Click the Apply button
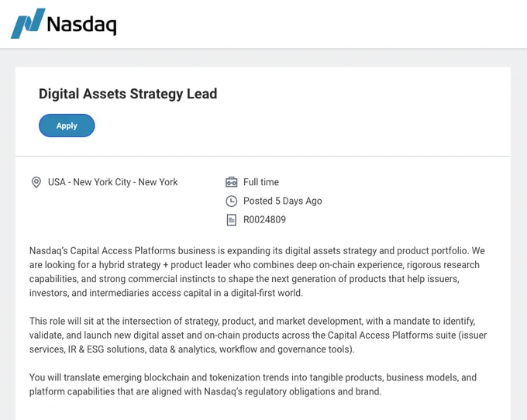Viewport: 527px width, 420px height. [67, 126]
